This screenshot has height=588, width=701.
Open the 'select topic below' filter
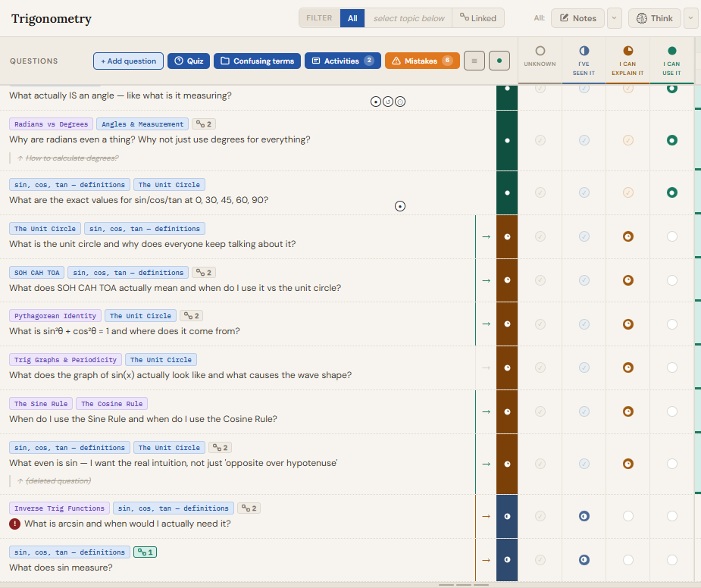tap(409, 18)
